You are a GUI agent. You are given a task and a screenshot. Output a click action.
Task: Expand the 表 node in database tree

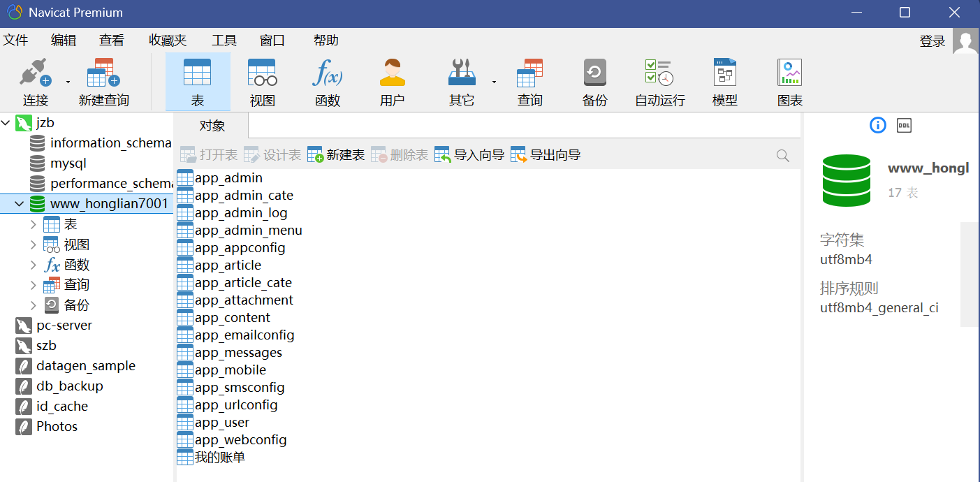click(x=34, y=224)
